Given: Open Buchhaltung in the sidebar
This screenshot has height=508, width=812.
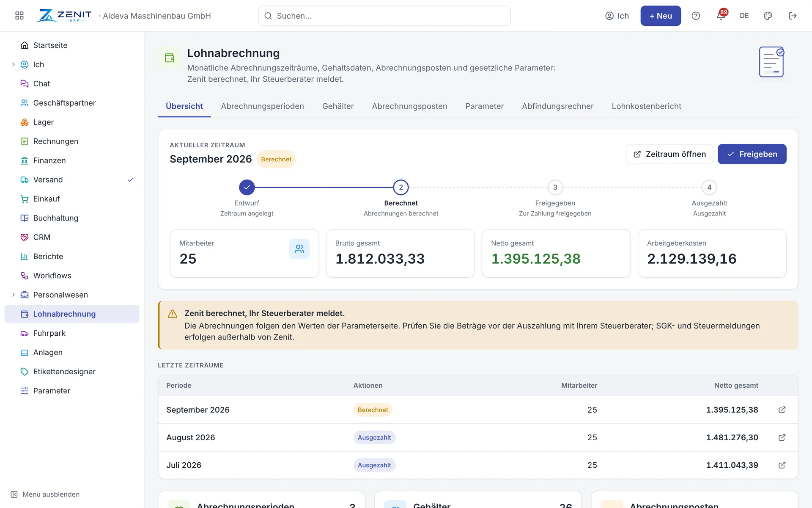Looking at the screenshot, I should point(72,218).
